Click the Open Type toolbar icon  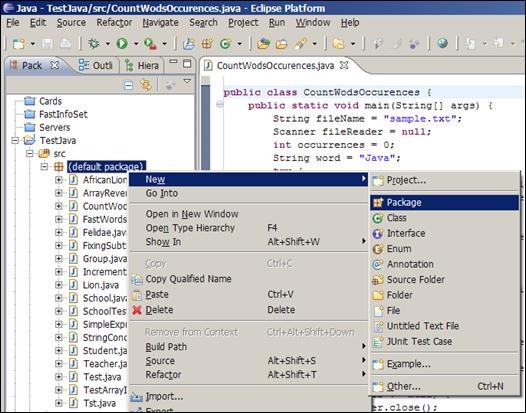[263, 44]
